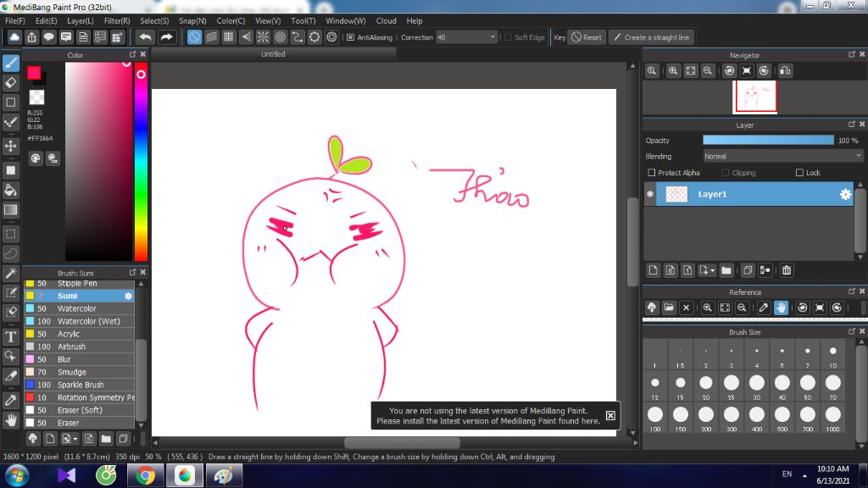The image size is (868, 488).
Task: Zoom out using the Navigator panel
Action: [x=708, y=71]
